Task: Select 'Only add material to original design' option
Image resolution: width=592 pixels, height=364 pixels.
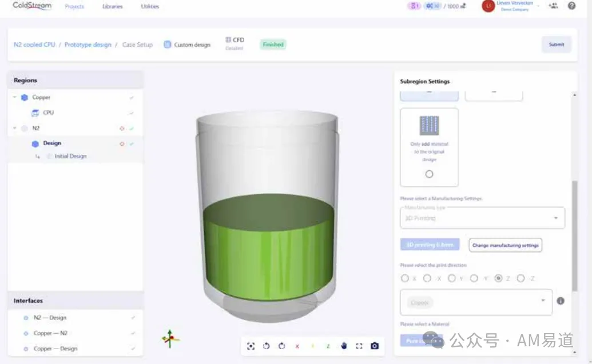Action: 430,174
